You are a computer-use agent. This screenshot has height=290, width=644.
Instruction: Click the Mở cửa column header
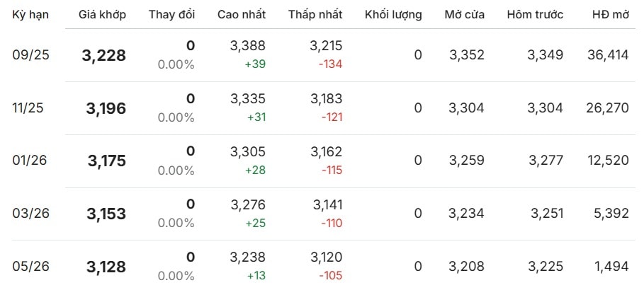pyautogui.click(x=465, y=15)
